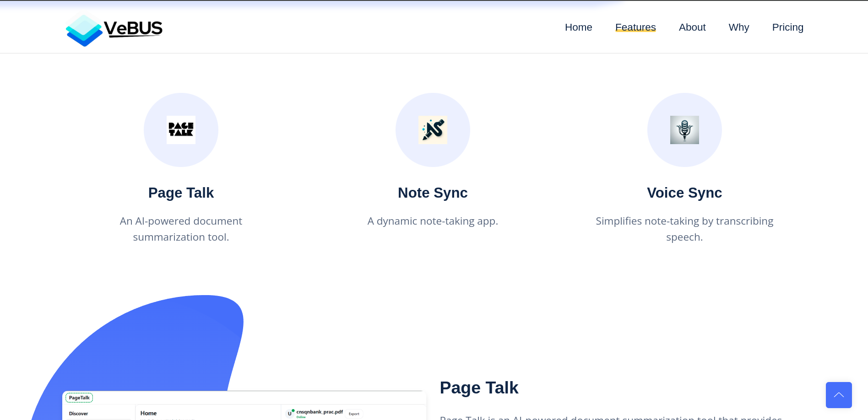Click the Note Sync description text
The image size is (868, 420).
tap(433, 221)
